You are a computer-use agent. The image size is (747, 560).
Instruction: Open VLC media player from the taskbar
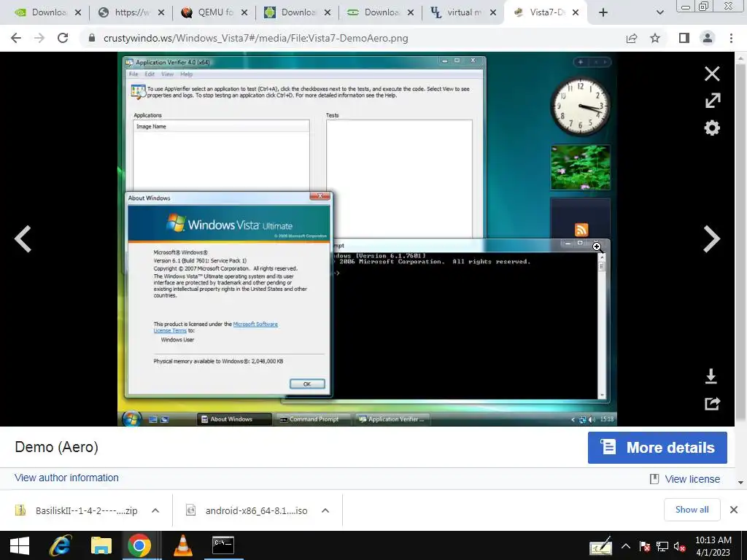[183, 545]
